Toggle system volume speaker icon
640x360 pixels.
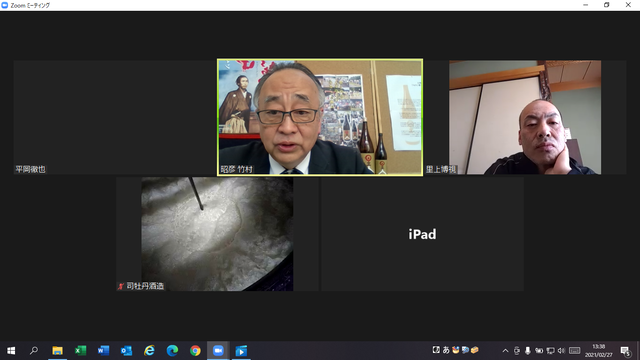pyautogui.click(x=561, y=351)
